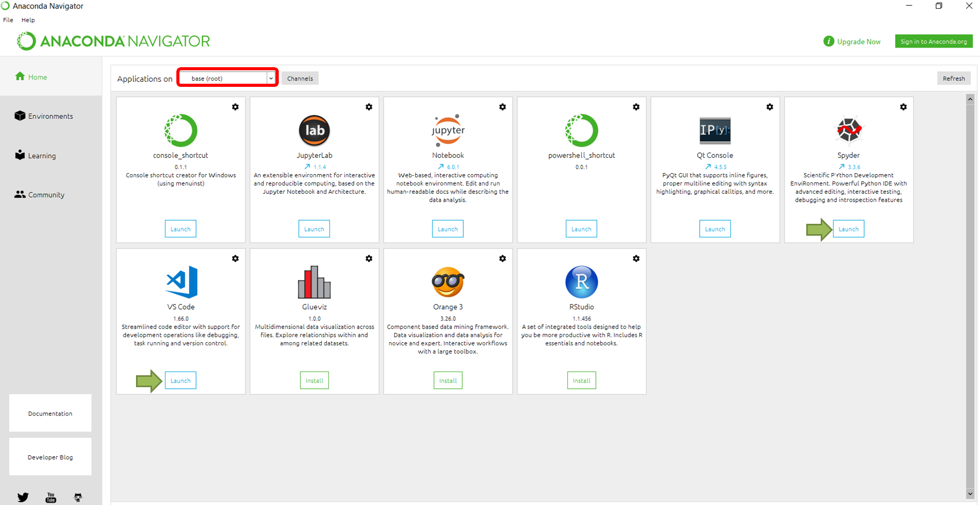The image size is (980, 505).
Task: Click the VS Code logo
Action: tap(182, 282)
